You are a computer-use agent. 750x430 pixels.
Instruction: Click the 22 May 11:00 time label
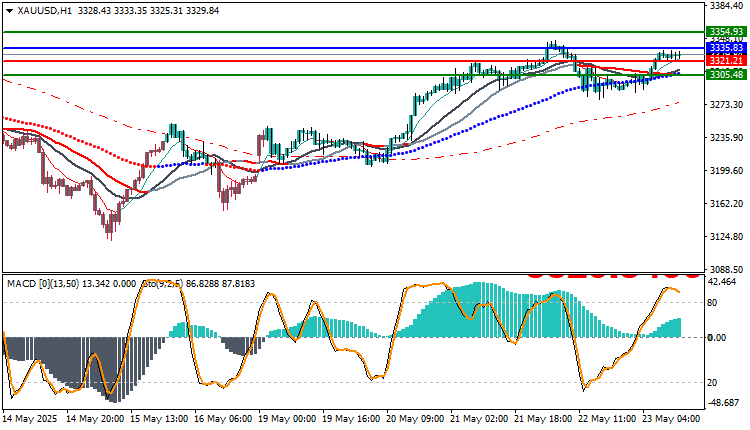pos(608,419)
